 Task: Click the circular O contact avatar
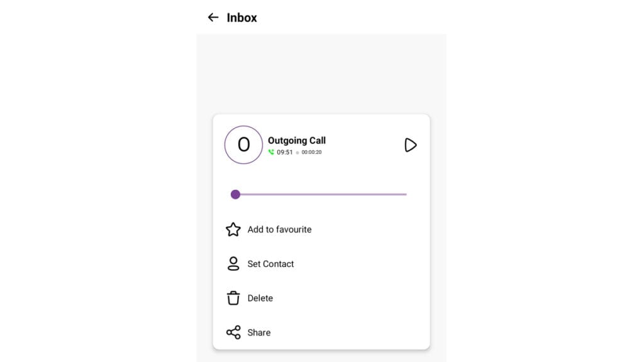pyautogui.click(x=243, y=145)
